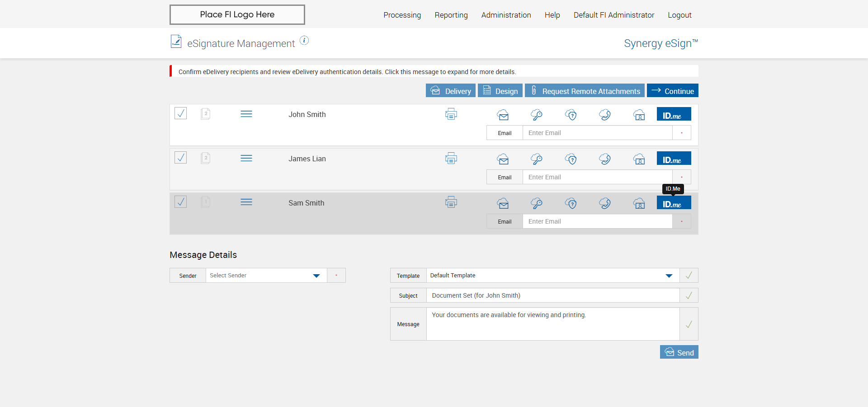Open the Administration menu

[506, 15]
